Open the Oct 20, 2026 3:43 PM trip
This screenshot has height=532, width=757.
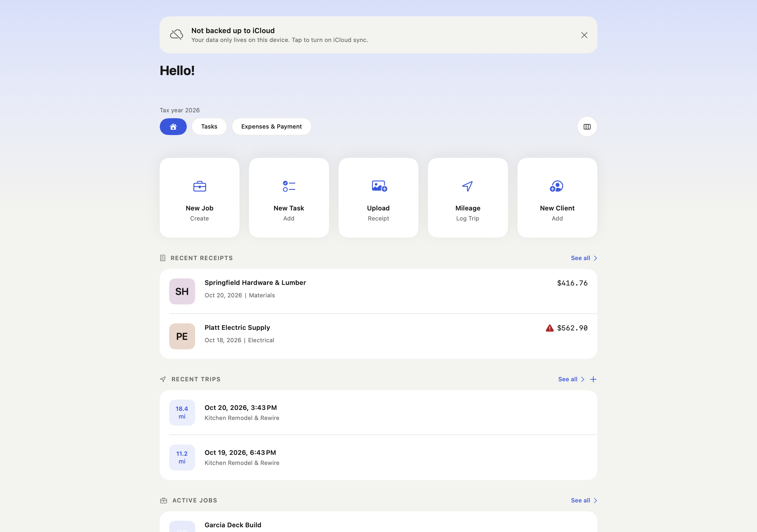pos(378,413)
